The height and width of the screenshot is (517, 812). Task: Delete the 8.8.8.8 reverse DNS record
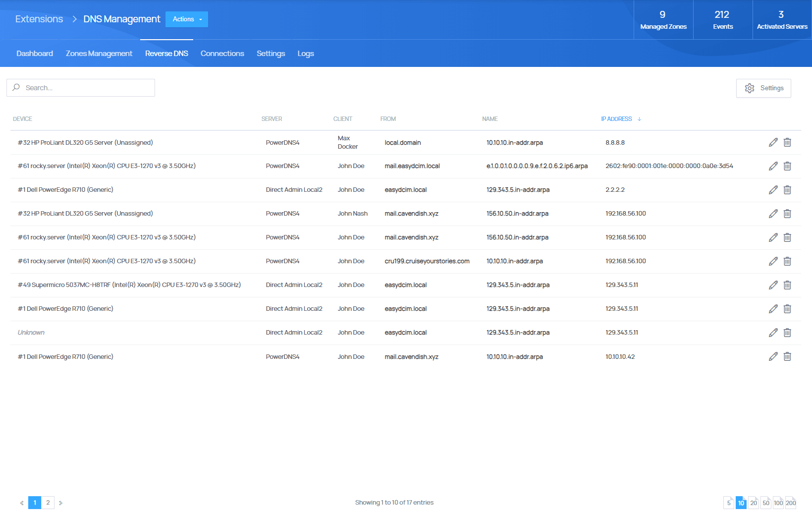[787, 142]
